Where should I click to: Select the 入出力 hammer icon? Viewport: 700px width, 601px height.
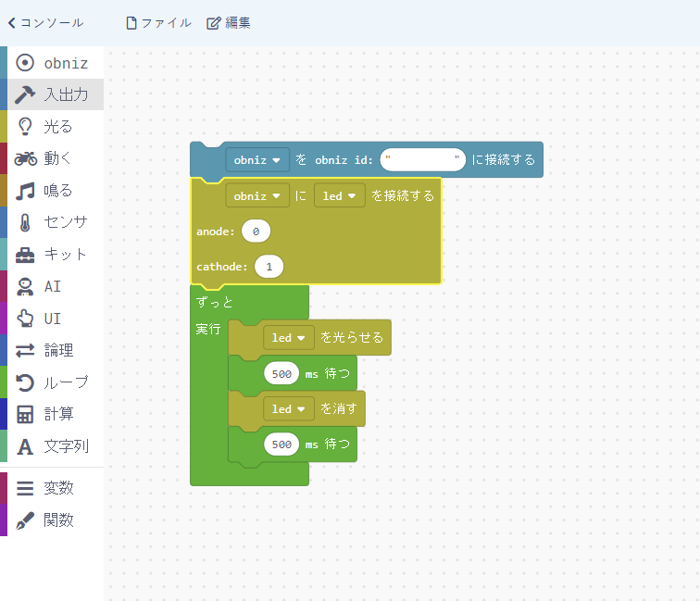click(x=25, y=94)
